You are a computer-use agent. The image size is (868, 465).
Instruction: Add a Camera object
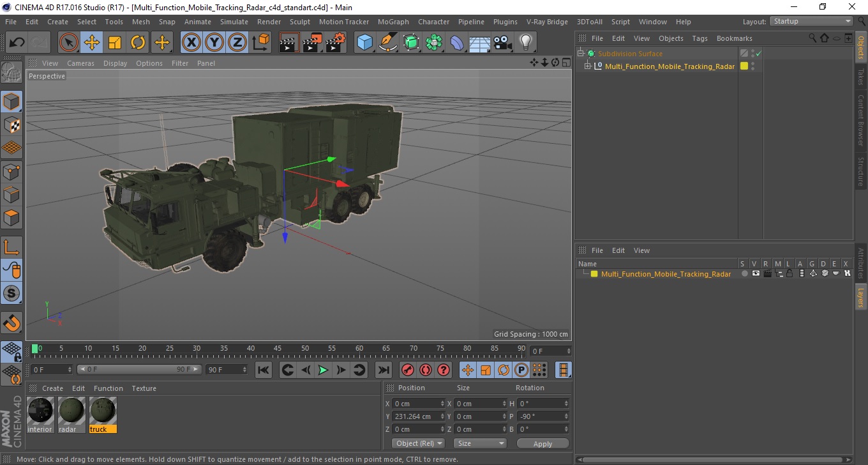[503, 43]
